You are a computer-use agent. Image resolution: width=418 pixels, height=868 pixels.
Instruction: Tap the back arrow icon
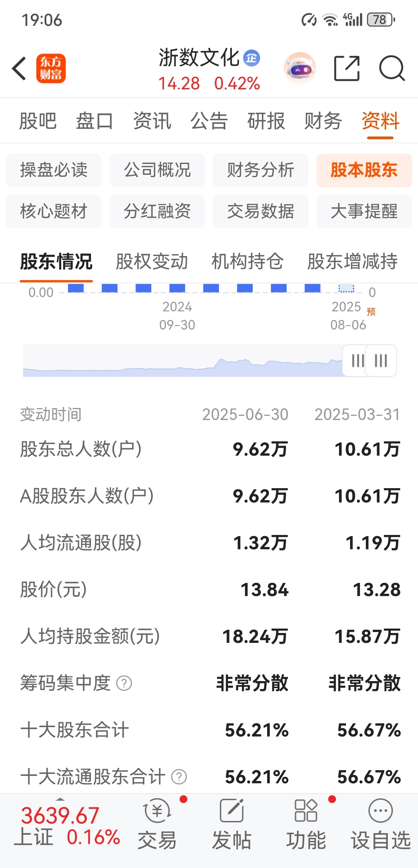point(19,68)
